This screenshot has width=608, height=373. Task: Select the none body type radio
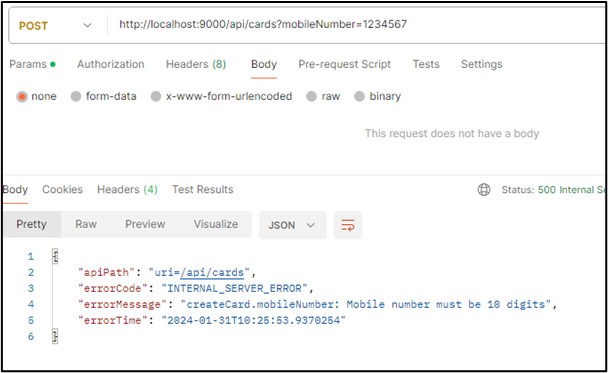pyautogui.click(x=22, y=96)
